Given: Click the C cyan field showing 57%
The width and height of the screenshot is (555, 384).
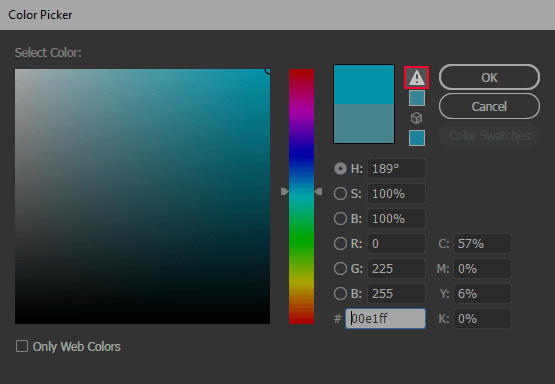Looking at the screenshot, I should coord(482,243).
